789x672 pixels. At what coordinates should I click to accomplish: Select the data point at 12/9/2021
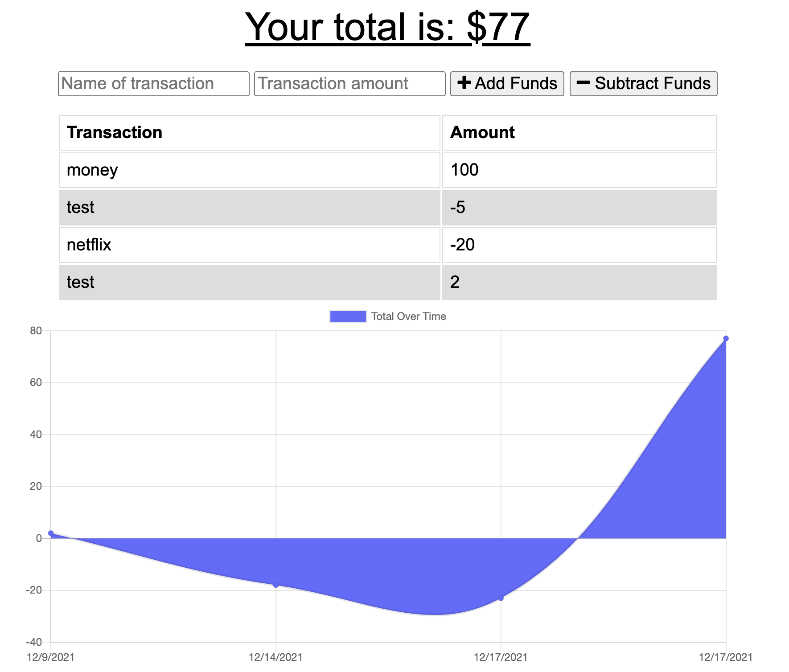[50, 532]
